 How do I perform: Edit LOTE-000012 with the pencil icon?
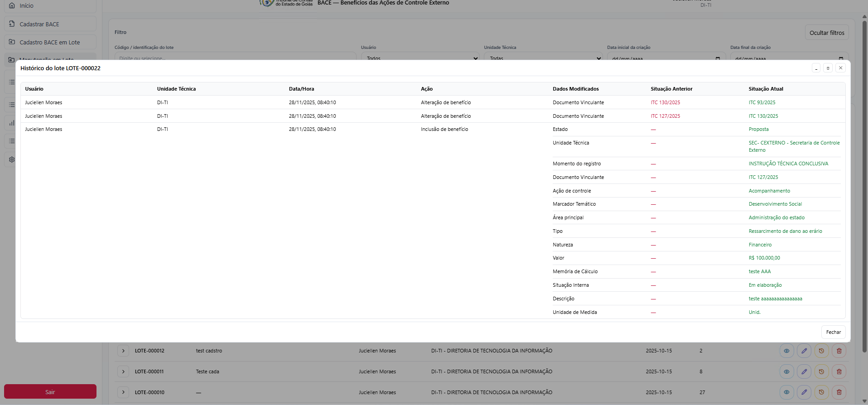pyautogui.click(x=804, y=351)
